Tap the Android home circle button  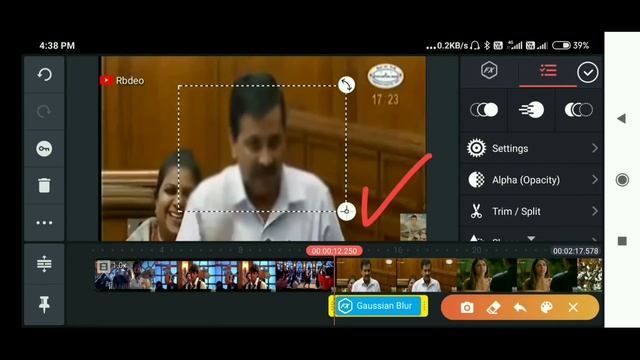(x=622, y=180)
